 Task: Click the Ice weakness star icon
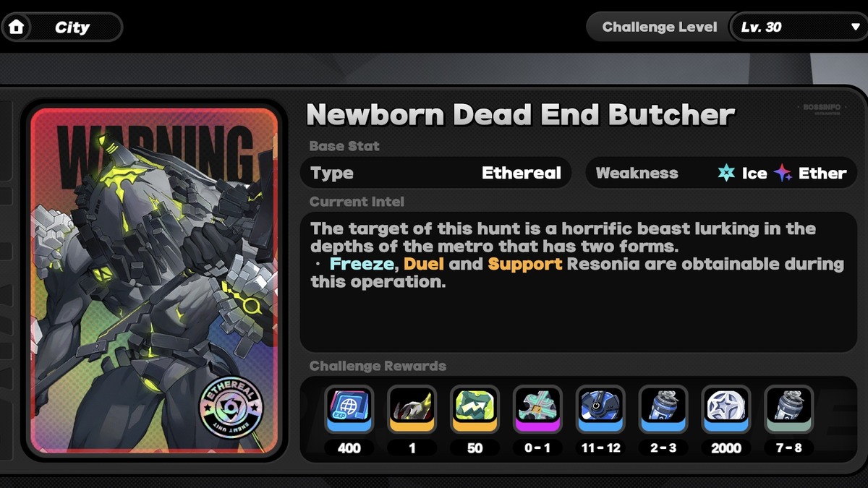click(x=726, y=173)
